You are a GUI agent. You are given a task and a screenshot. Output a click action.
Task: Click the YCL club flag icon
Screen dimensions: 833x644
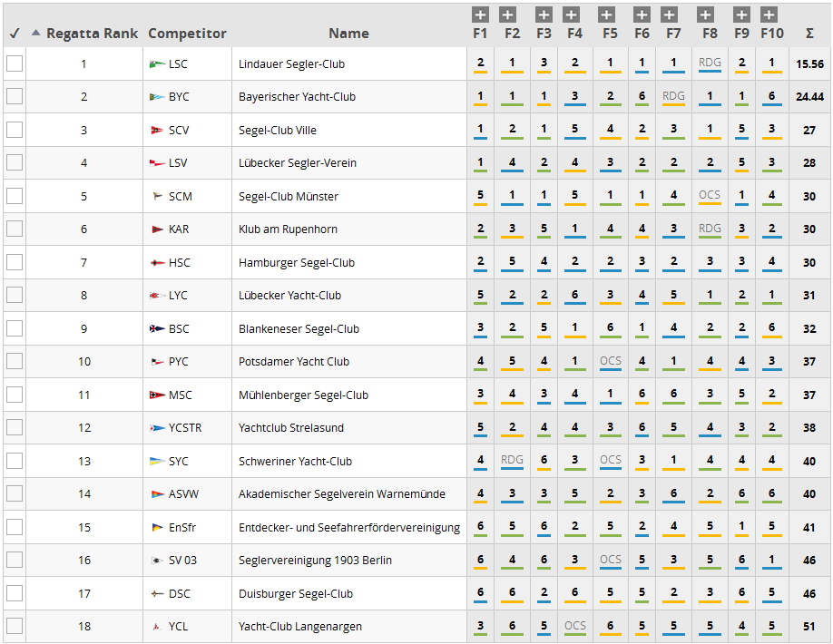coord(157,627)
